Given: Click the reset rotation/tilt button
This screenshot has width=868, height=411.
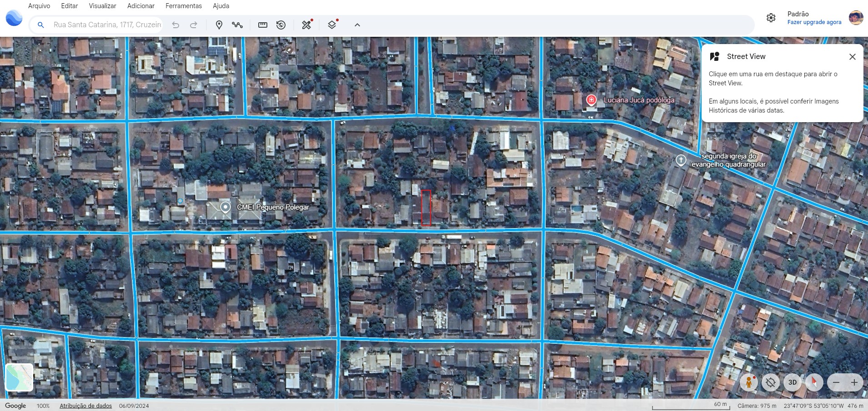Looking at the screenshot, I should pos(771,382).
